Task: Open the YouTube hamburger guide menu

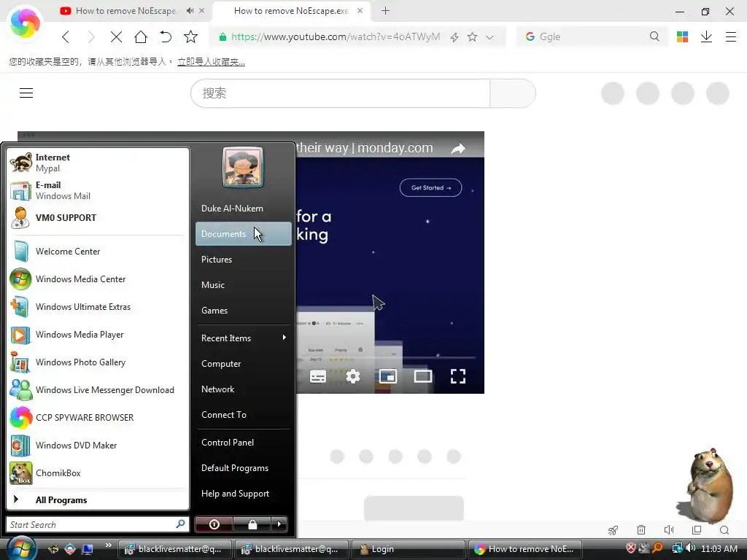Action: [x=26, y=93]
